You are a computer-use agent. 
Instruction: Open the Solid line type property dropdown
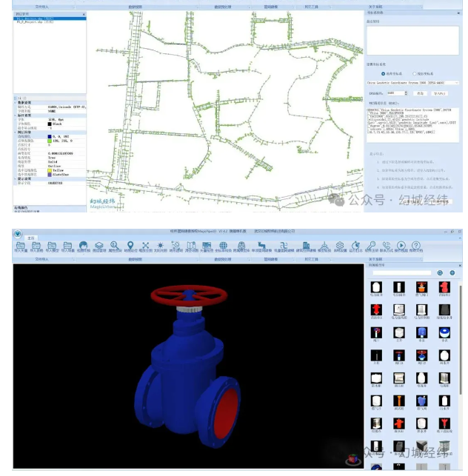pos(66,161)
